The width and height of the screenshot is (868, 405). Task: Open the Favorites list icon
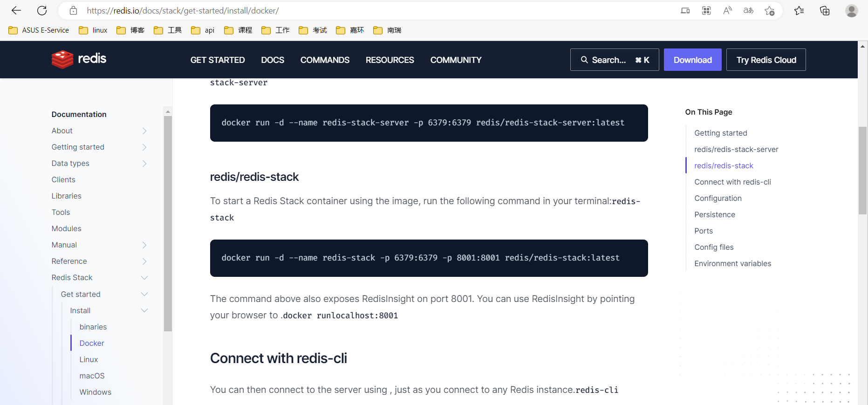799,10
